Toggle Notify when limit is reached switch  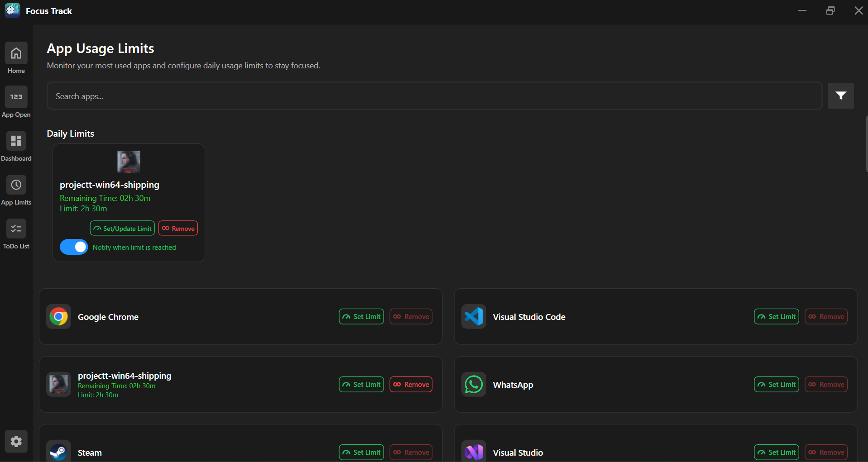[x=74, y=247]
